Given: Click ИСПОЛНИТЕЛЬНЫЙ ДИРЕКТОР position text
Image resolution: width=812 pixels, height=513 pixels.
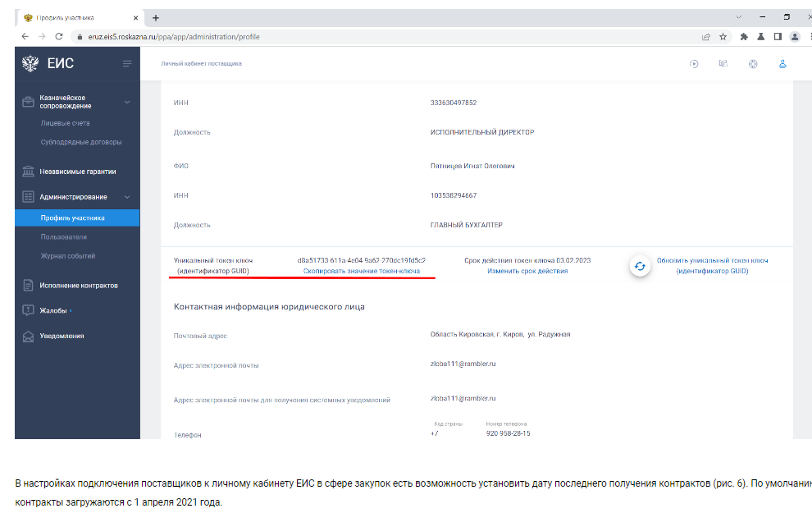Looking at the screenshot, I should pyautogui.click(x=482, y=132).
